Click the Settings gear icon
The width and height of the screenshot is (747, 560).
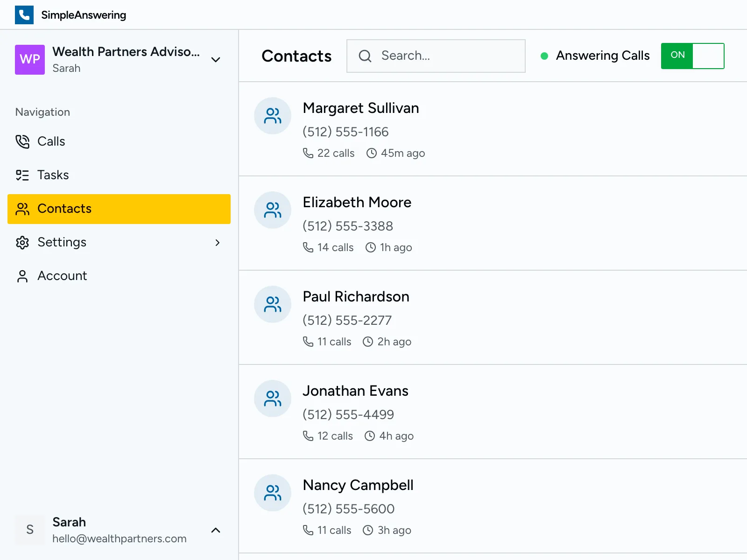(x=22, y=243)
